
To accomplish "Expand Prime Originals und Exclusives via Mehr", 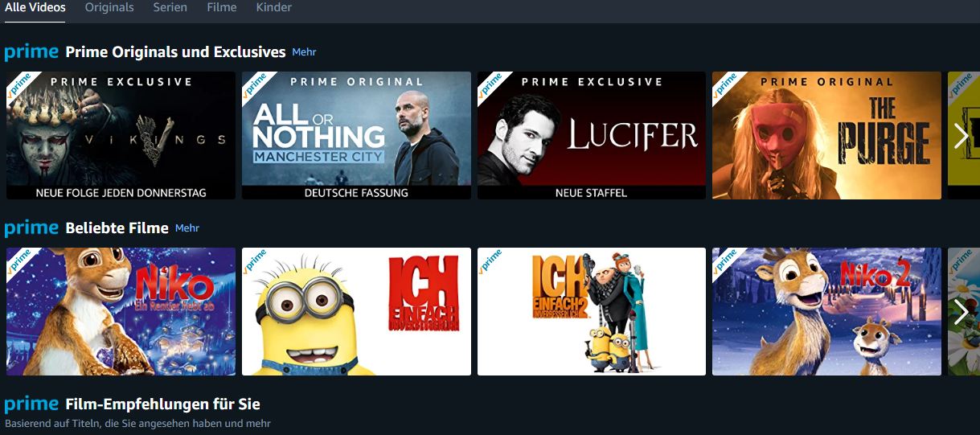I will click(x=304, y=52).
